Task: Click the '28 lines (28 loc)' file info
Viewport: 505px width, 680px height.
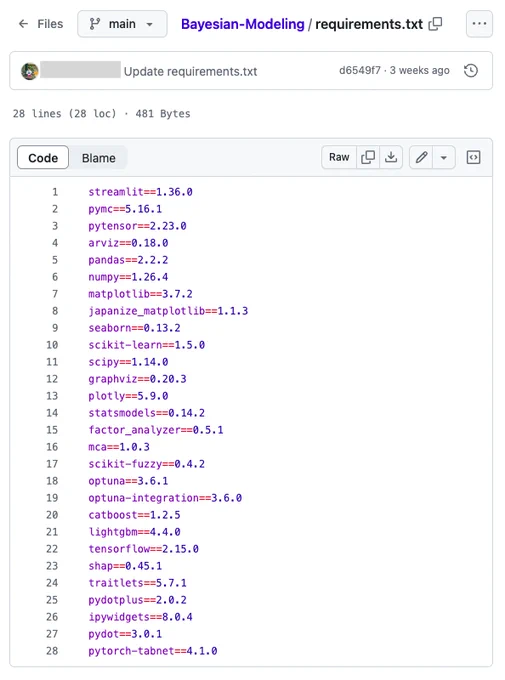Action: pyautogui.click(x=65, y=114)
